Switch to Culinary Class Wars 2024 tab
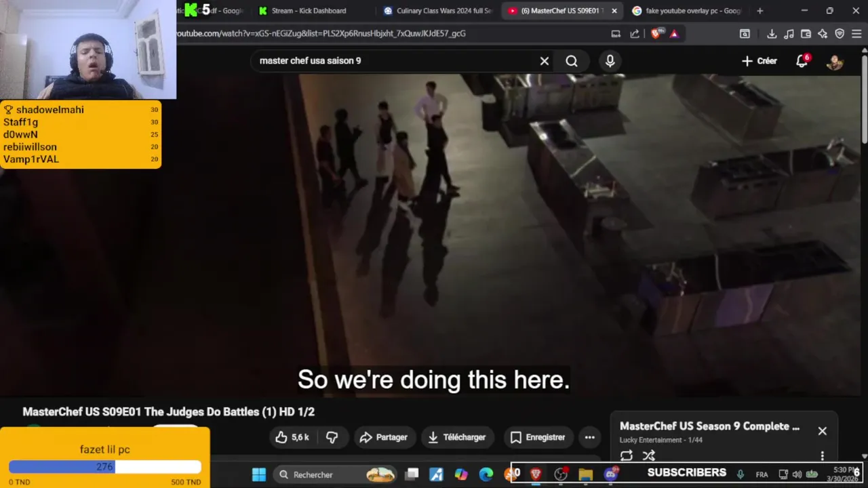This screenshot has width=868, height=488. click(437, 11)
